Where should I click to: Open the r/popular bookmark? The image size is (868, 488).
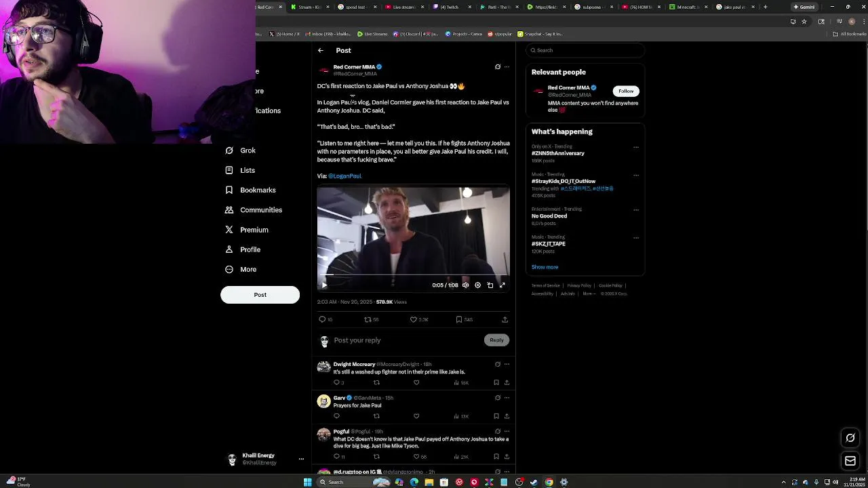(x=500, y=34)
